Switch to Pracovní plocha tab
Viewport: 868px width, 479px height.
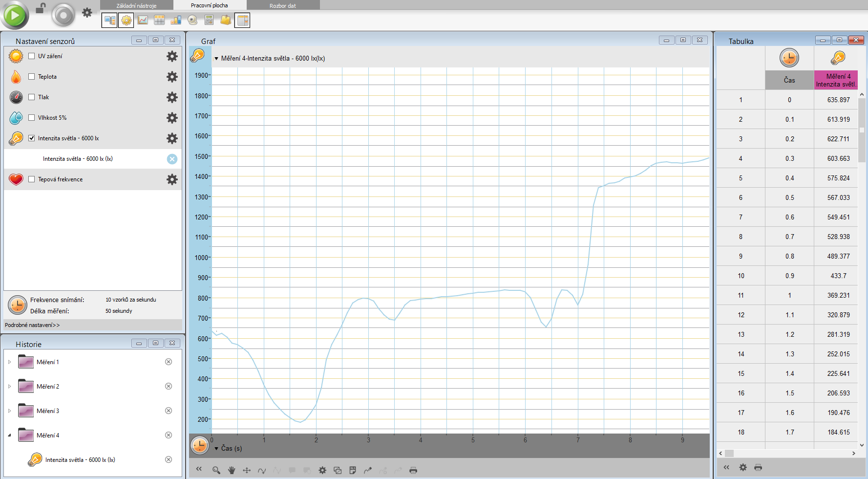[x=210, y=5]
